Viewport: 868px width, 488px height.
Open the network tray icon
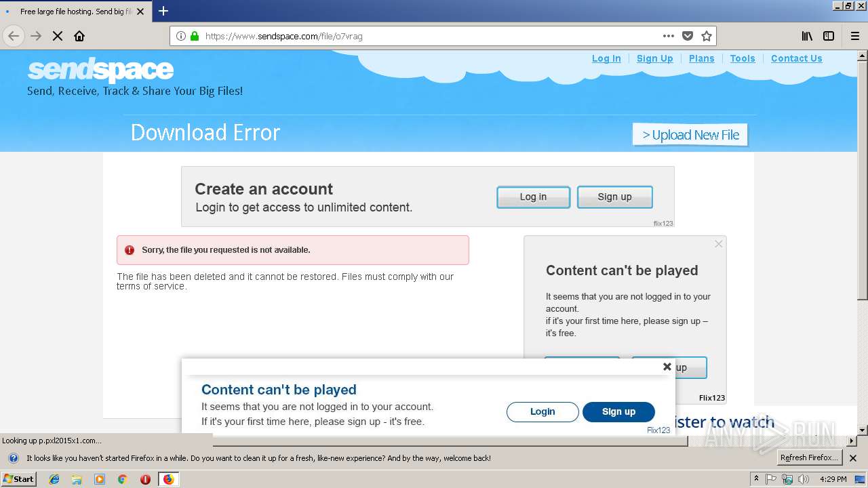(x=787, y=479)
